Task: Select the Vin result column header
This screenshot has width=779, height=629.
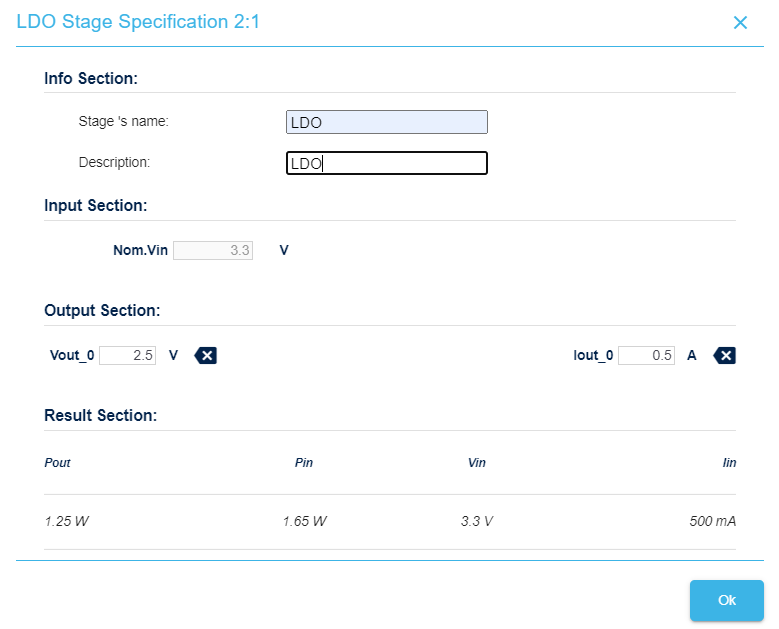Action: pos(476,463)
